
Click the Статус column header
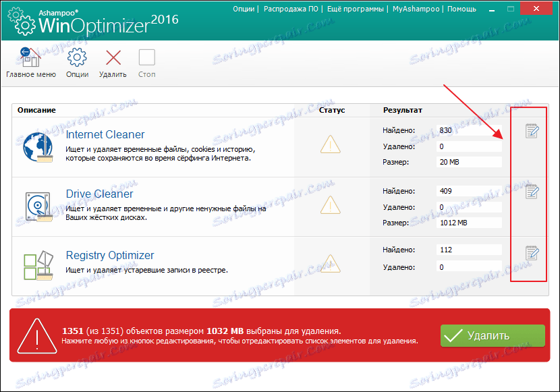pos(332,110)
